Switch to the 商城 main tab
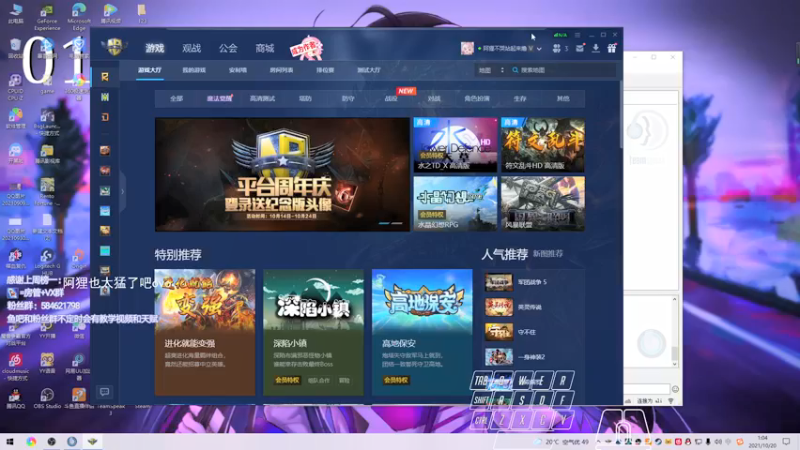This screenshot has height=450, width=800. click(265, 48)
